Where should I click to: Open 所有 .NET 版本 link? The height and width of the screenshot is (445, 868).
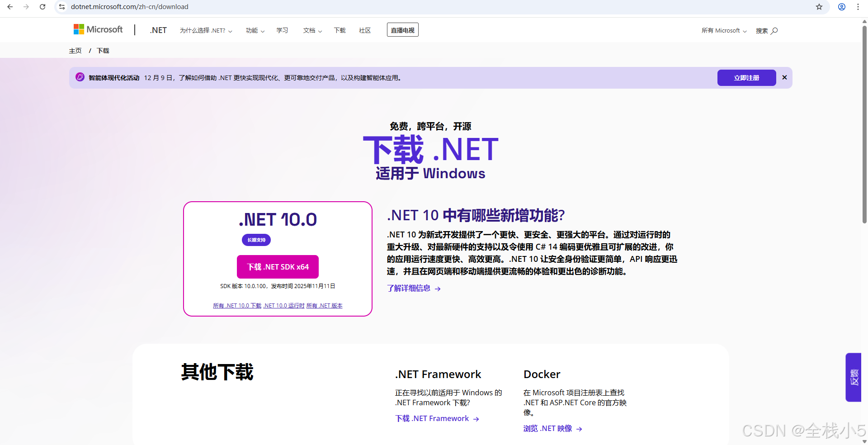tap(325, 306)
